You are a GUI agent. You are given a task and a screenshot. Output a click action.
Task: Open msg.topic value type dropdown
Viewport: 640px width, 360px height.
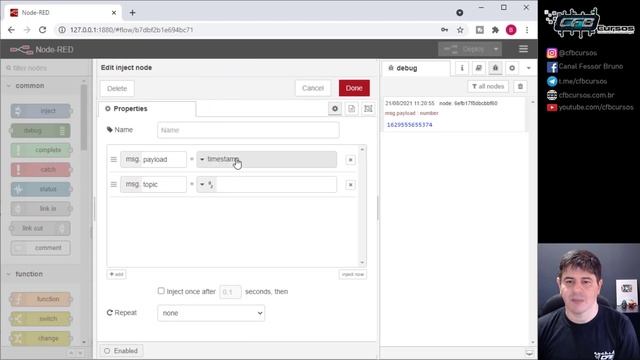[206, 184]
